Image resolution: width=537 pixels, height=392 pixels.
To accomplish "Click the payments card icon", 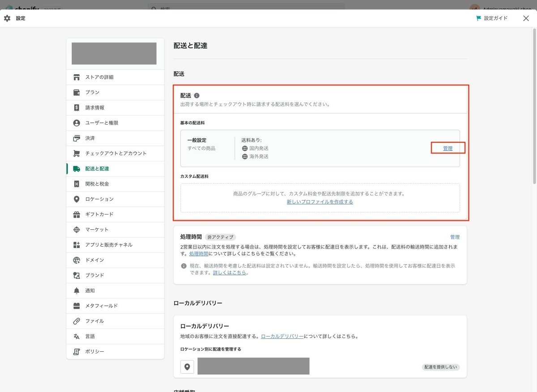I will point(77,138).
